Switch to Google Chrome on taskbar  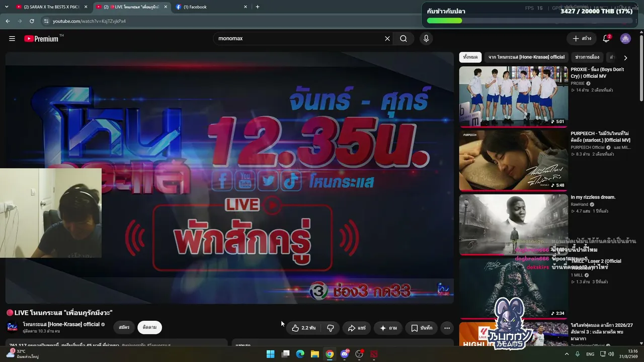[x=330, y=354]
